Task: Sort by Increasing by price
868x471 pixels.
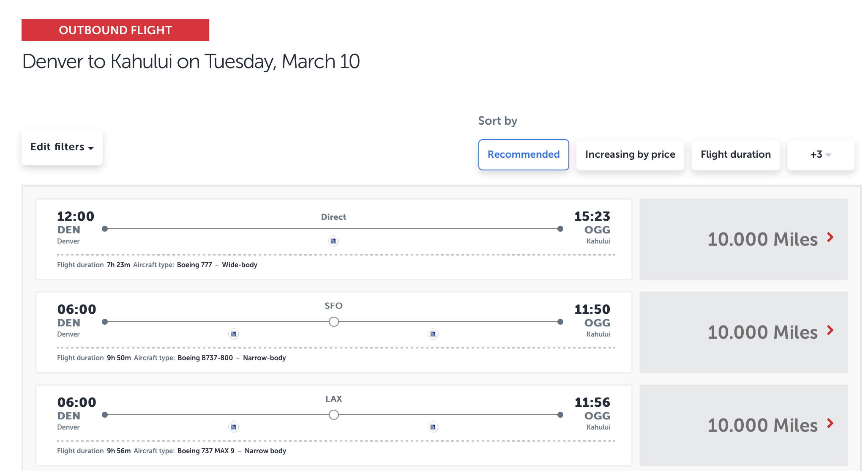Action: click(630, 155)
